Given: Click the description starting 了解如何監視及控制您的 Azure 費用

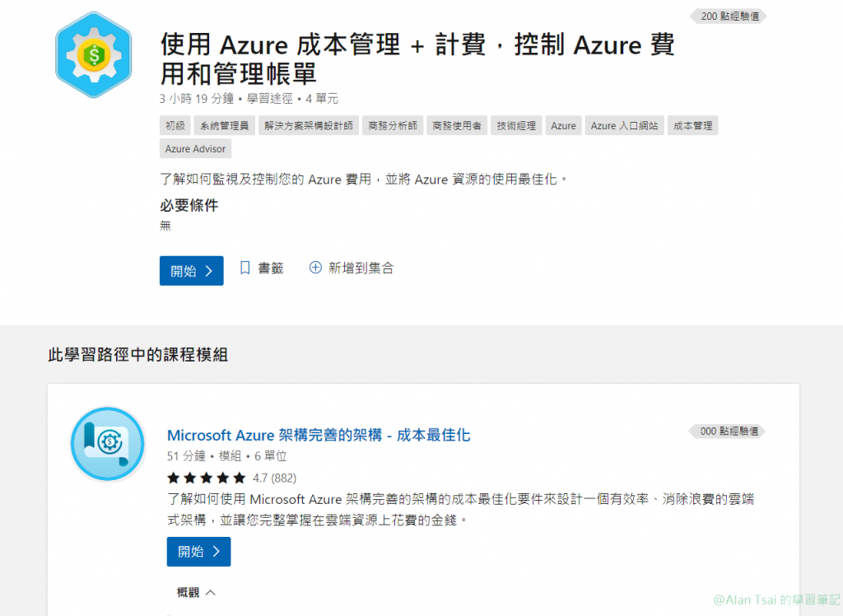Looking at the screenshot, I should (364, 180).
